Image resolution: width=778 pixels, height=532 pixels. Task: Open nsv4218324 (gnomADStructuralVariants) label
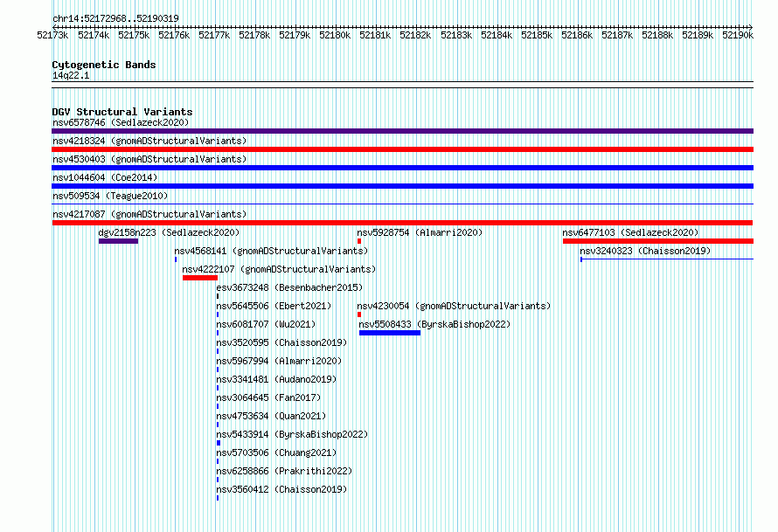point(149,141)
